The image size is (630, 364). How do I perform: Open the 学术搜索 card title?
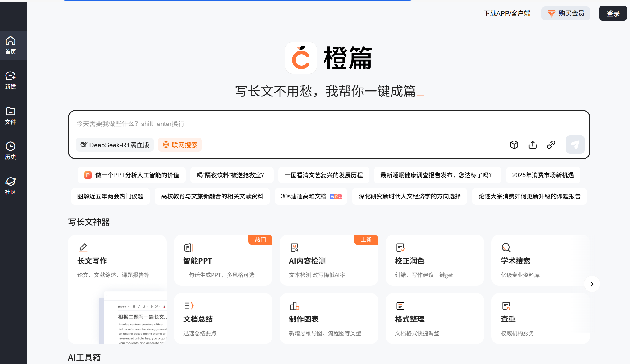516,261
